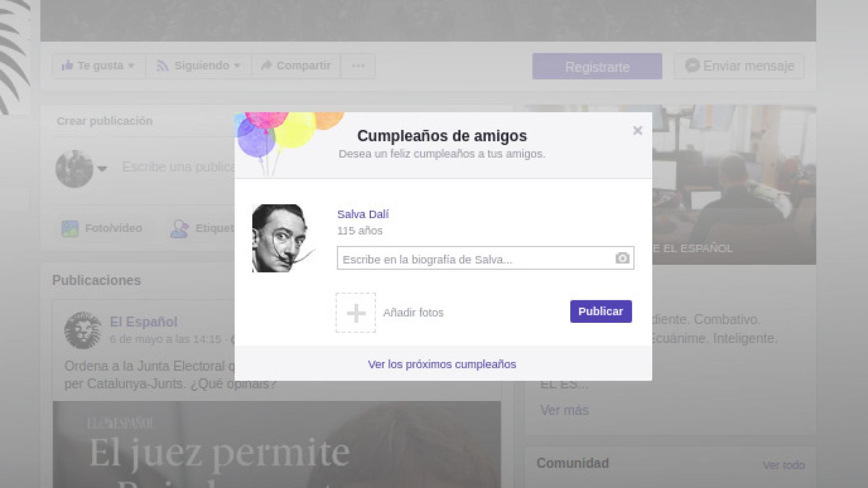Open Ver los próximos cumpleaños link
The width and height of the screenshot is (868, 488).
[442, 364]
